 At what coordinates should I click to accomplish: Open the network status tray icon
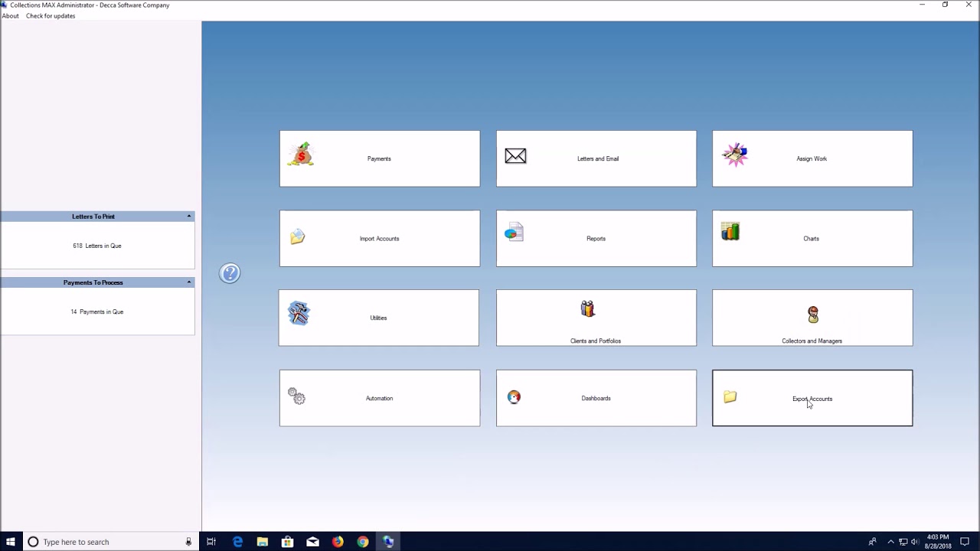(x=903, y=542)
